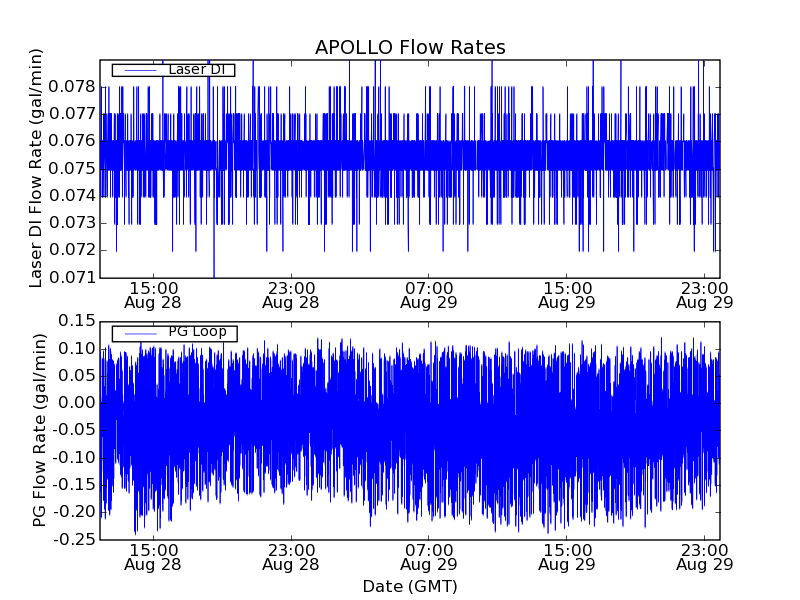The height and width of the screenshot is (600, 800).
Task: Click "07:00 Aug 29" tick under Laser DI plot
Action: click(x=429, y=295)
